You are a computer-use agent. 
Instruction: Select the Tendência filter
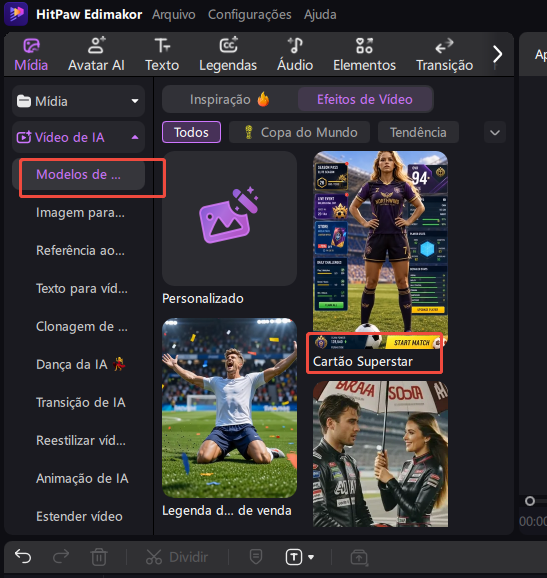tap(418, 132)
